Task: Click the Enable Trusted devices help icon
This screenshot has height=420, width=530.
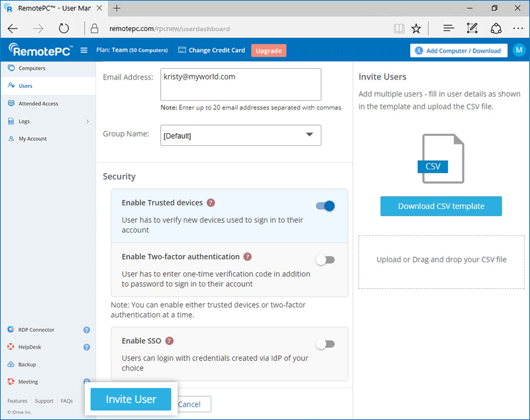Action: coord(211,203)
